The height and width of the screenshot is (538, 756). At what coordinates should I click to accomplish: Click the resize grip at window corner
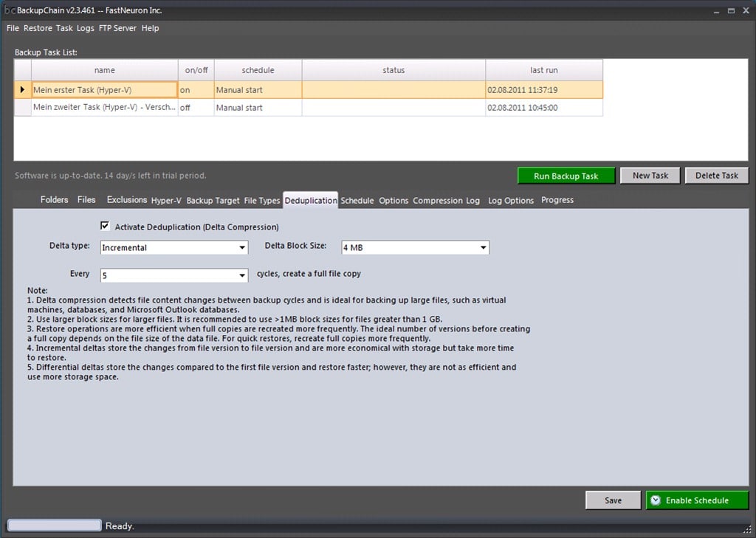(x=747, y=529)
